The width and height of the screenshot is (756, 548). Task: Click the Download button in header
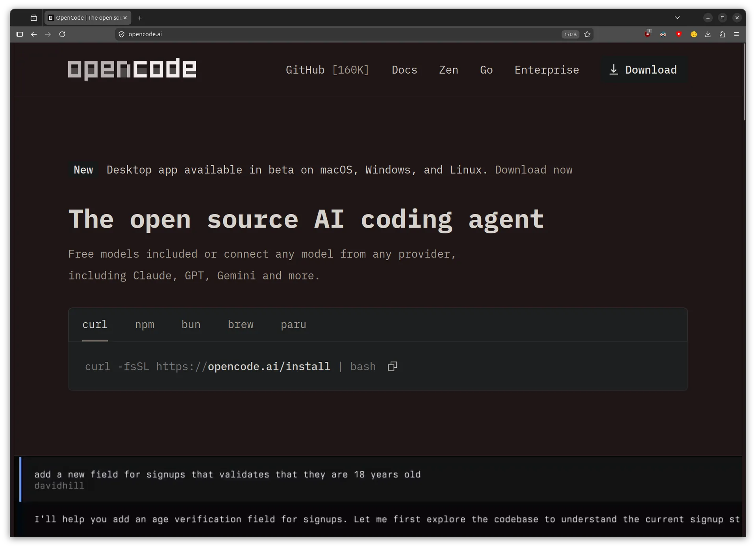(x=644, y=70)
